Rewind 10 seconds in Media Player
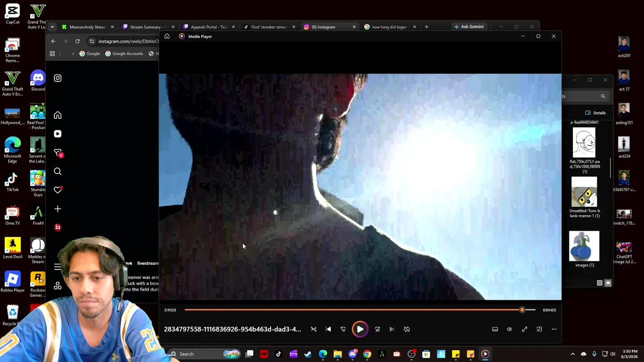Image resolution: width=644 pixels, height=362 pixels. coord(343,329)
